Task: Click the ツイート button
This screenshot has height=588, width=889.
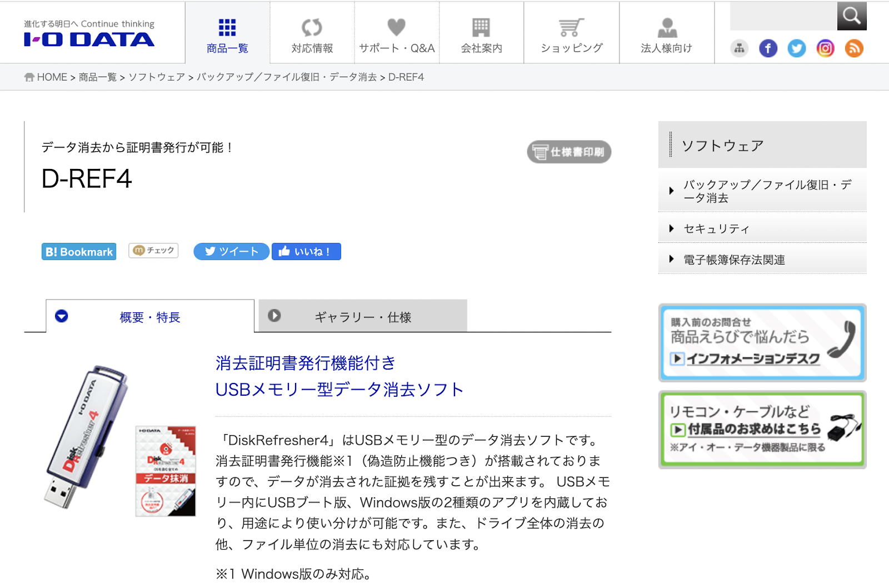Action: (231, 251)
